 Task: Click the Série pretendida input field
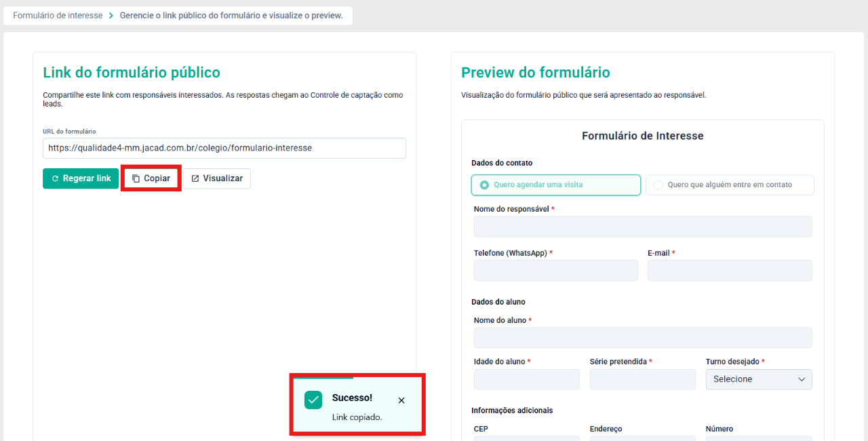(x=643, y=379)
